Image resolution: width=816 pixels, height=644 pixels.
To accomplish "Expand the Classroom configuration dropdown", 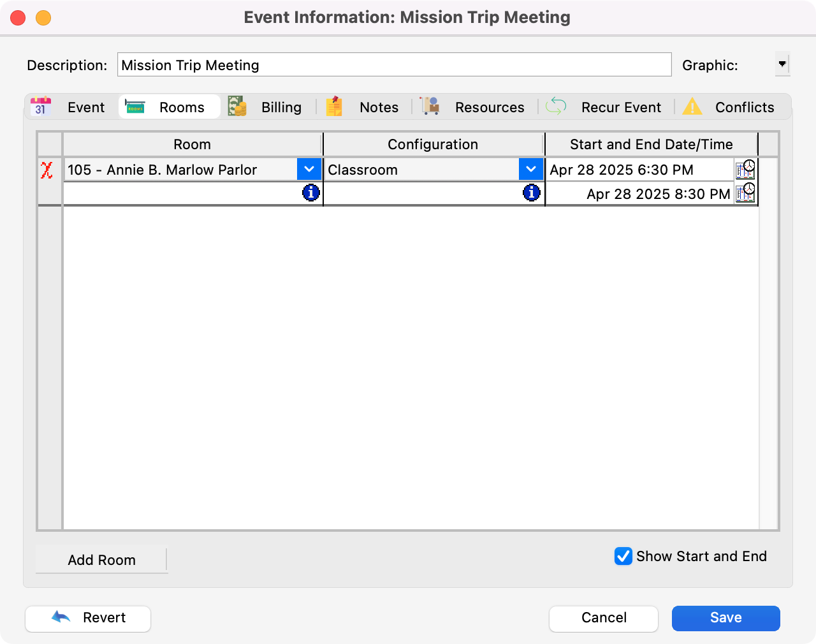I will click(x=530, y=170).
